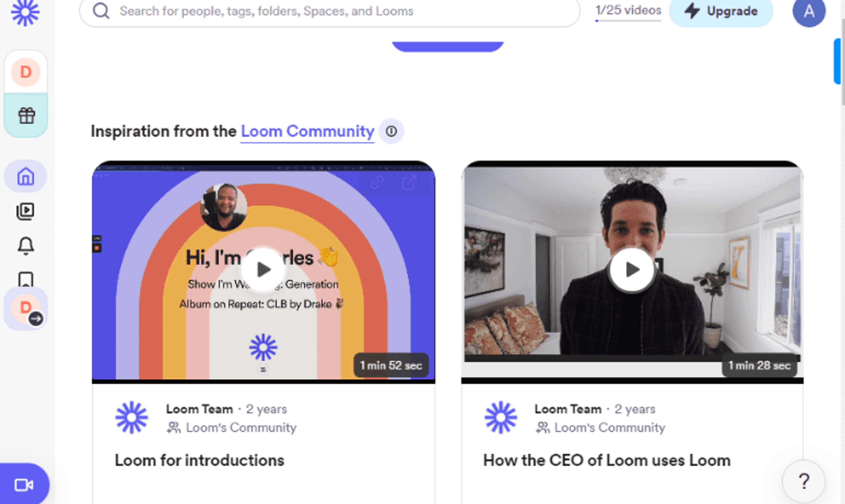This screenshot has height=504, width=845.
Task: Click the Loom logo inside the introductions thumbnail
Action: tap(263, 347)
